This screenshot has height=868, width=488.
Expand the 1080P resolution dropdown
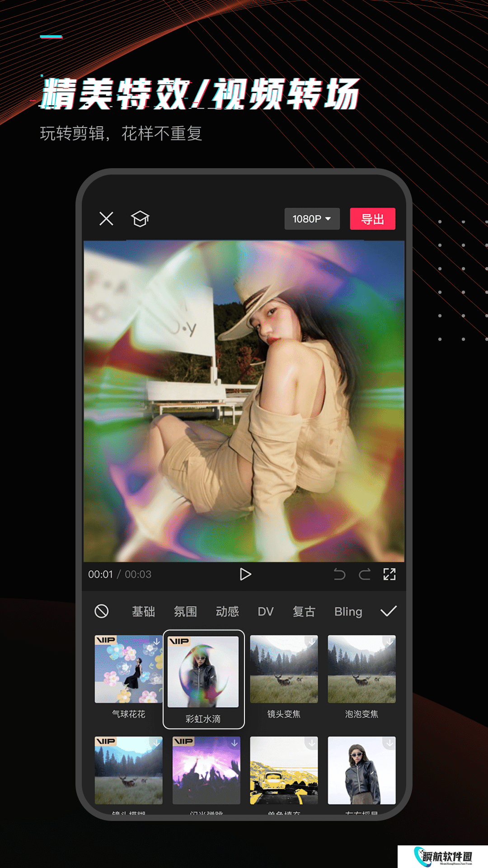(x=312, y=219)
